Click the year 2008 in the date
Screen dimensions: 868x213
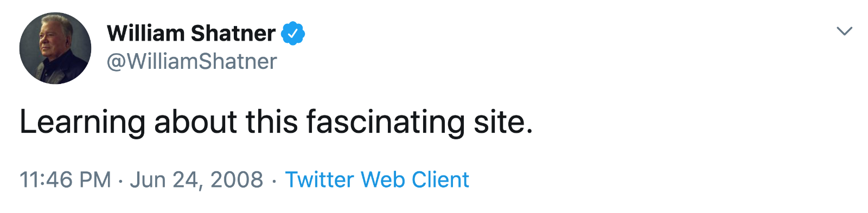(x=237, y=180)
